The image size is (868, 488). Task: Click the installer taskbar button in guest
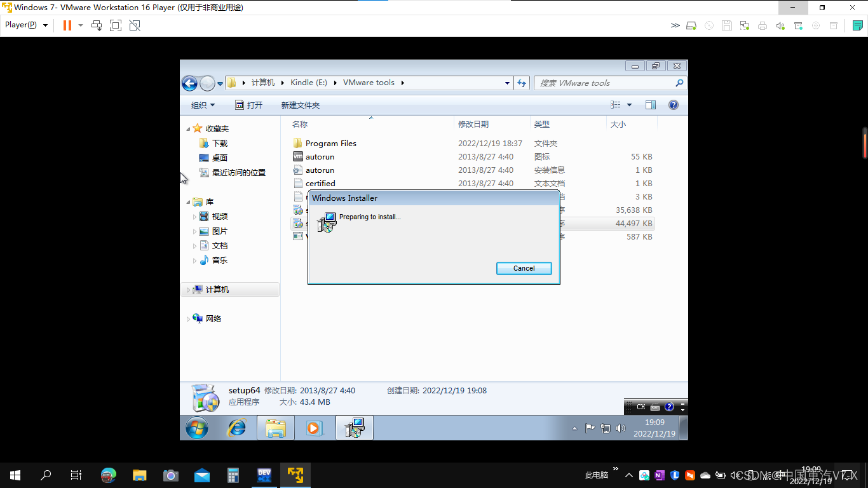(x=355, y=428)
